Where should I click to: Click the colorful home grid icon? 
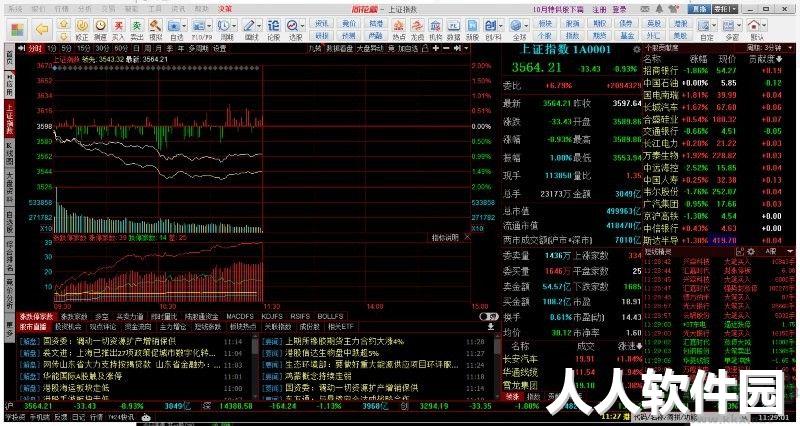[x=18, y=30]
